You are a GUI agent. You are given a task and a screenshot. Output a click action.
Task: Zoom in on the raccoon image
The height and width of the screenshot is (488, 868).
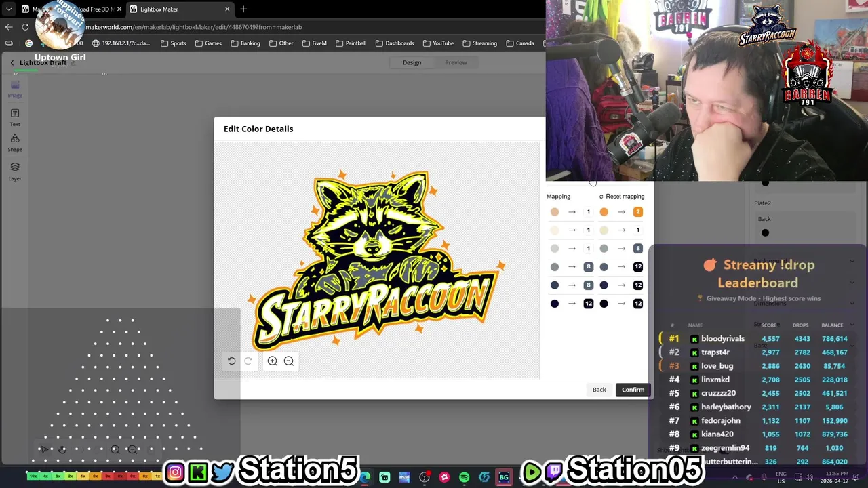[273, 361]
